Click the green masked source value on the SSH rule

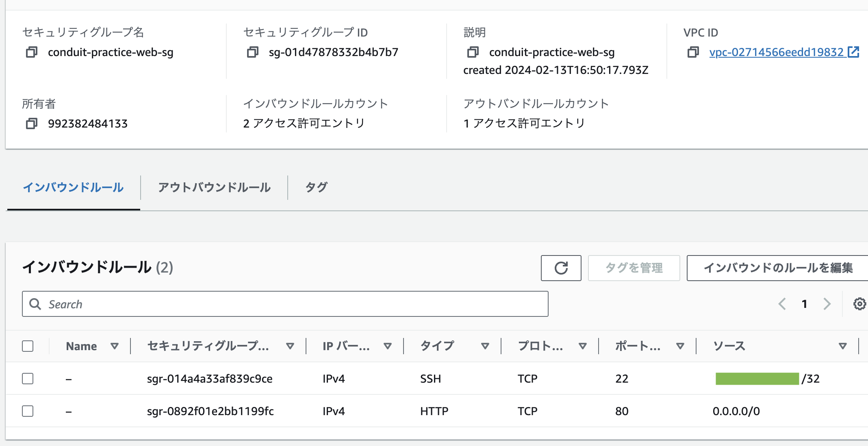pos(757,378)
